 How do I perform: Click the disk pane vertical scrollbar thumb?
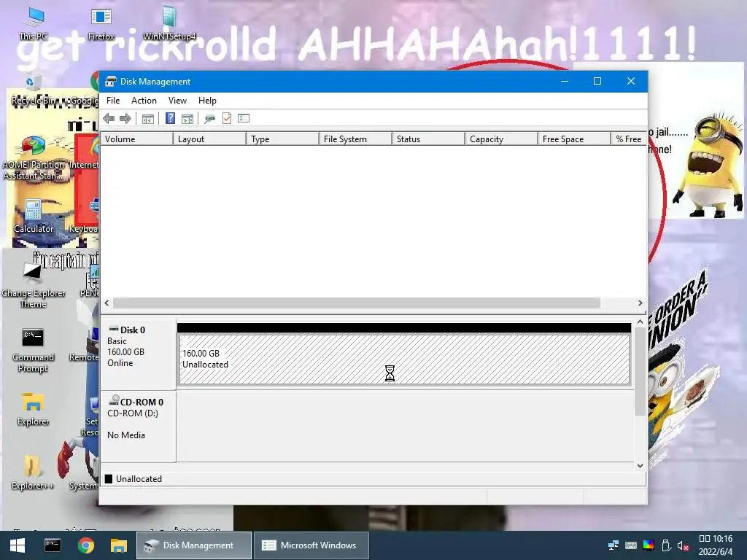click(640, 371)
